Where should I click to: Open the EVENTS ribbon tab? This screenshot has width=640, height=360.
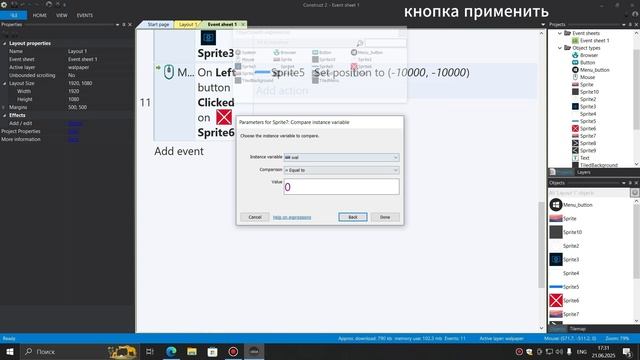tap(84, 16)
